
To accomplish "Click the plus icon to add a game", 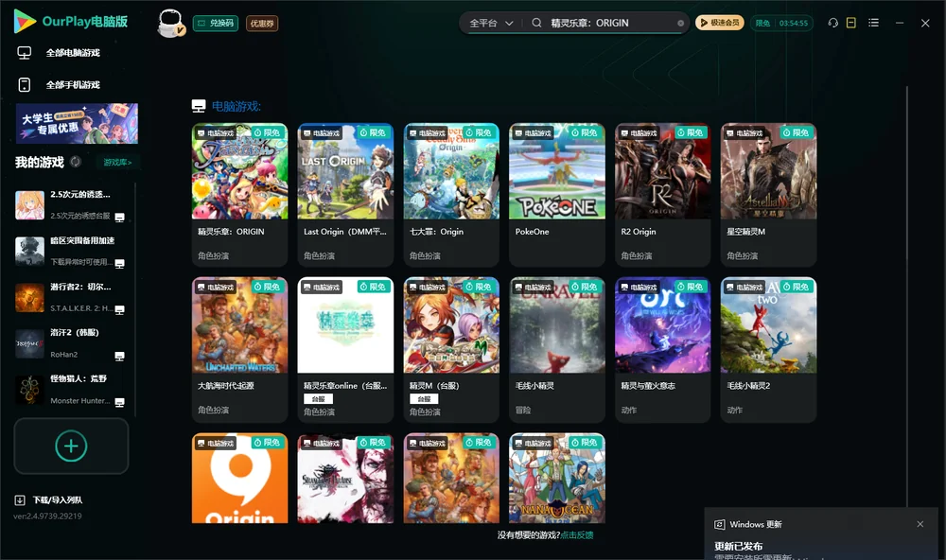I will [x=71, y=446].
